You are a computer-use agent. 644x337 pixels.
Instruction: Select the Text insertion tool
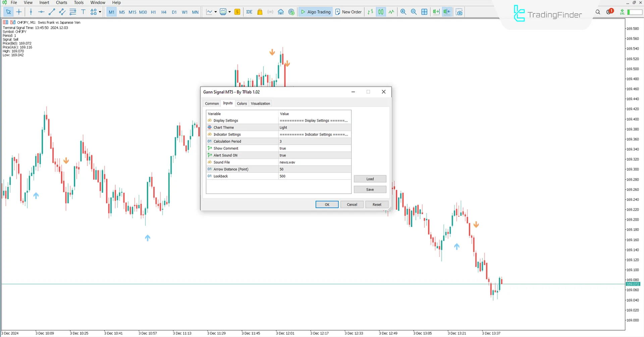pyautogui.click(x=83, y=12)
